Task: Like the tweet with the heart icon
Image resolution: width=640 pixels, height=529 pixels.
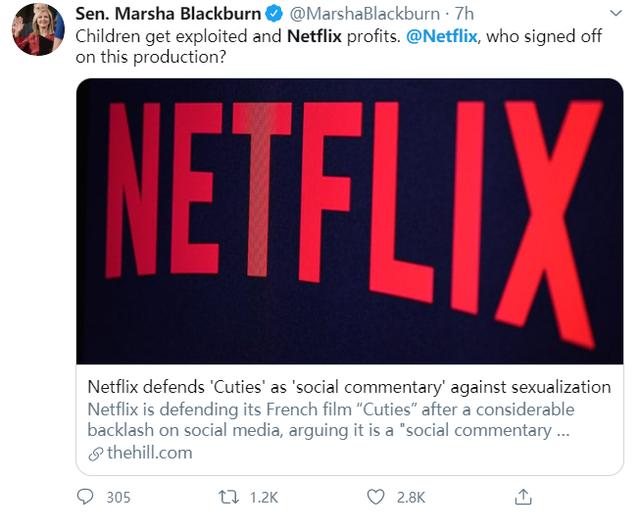Action: click(x=376, y=497)
